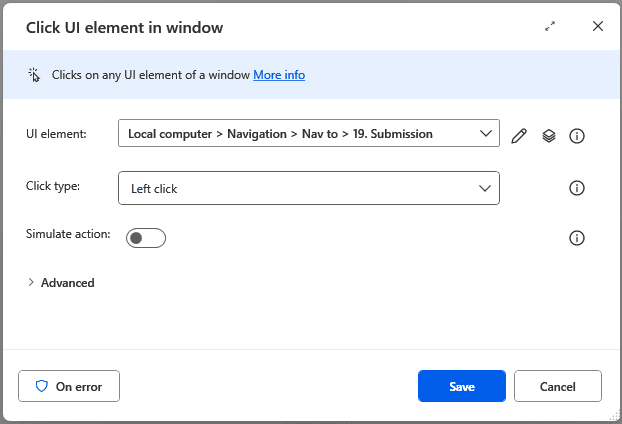The height and width of the screenshot is (424, 622).
Task: Click 'Clicks on any UI element' description
Action: click(151, 75)
